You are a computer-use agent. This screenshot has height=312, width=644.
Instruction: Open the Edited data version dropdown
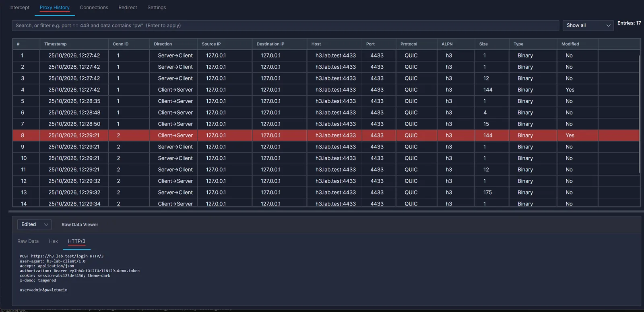(34, 224)
